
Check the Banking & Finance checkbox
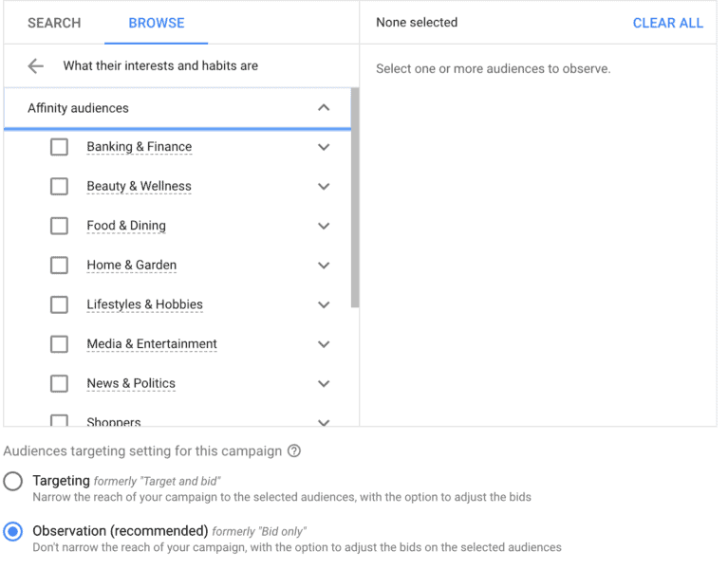pyautogui.click(x=59, y=147)
